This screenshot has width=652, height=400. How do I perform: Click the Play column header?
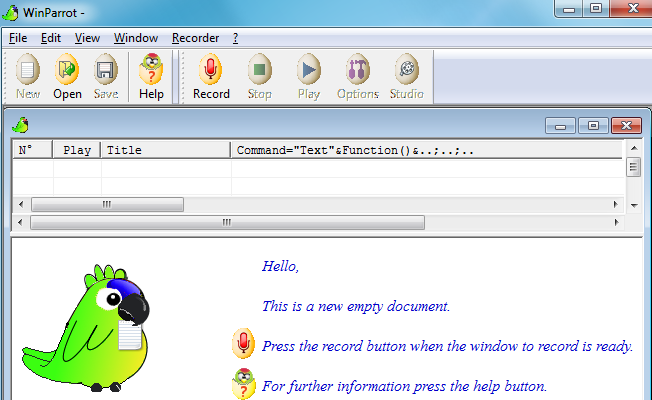point(77,150)
